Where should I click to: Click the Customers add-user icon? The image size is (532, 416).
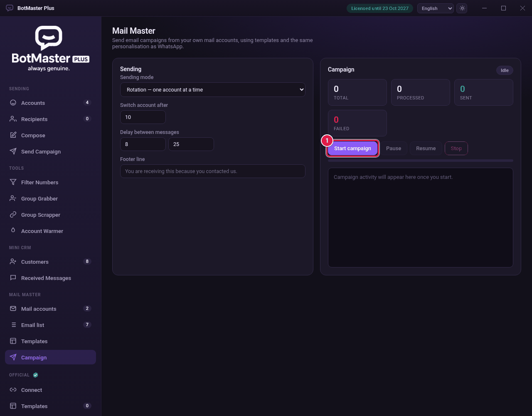click(x=13, y=262)
